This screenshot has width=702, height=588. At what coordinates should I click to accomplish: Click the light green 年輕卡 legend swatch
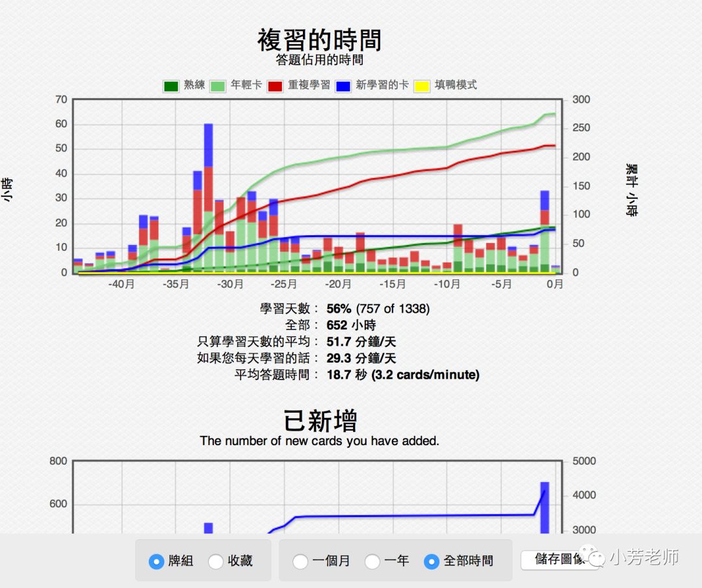[218, 86]
